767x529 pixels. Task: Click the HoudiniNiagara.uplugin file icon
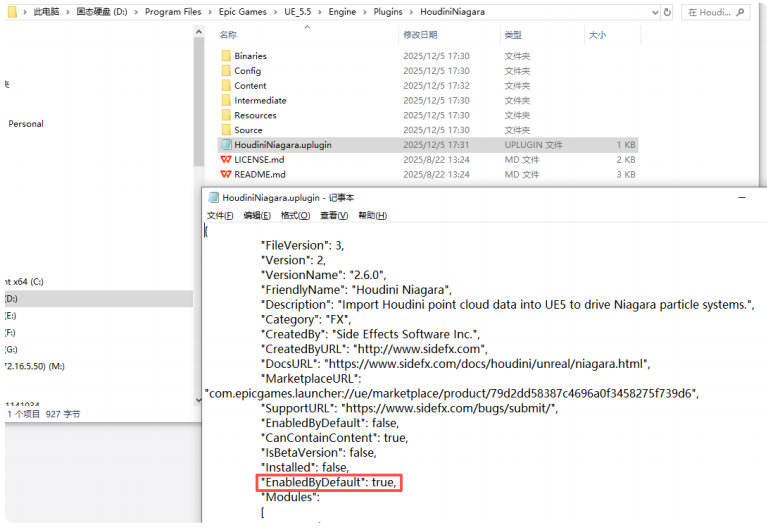click(x=226, y=145)
